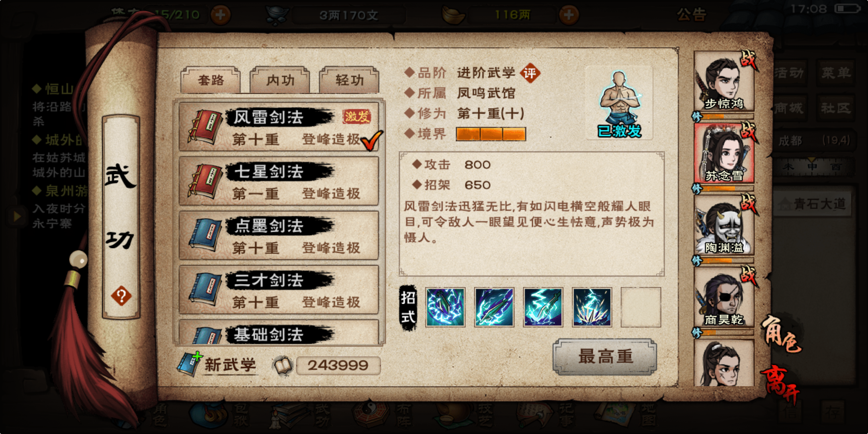
Task: Select the empty fifth skill slot
Action: coord(641,307)
